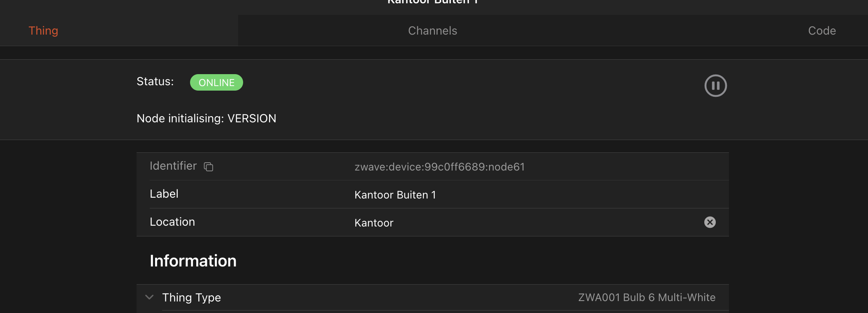Click the Node initialising: VERSION message
The width and height of the screenshot is (868, 313).
206,119
